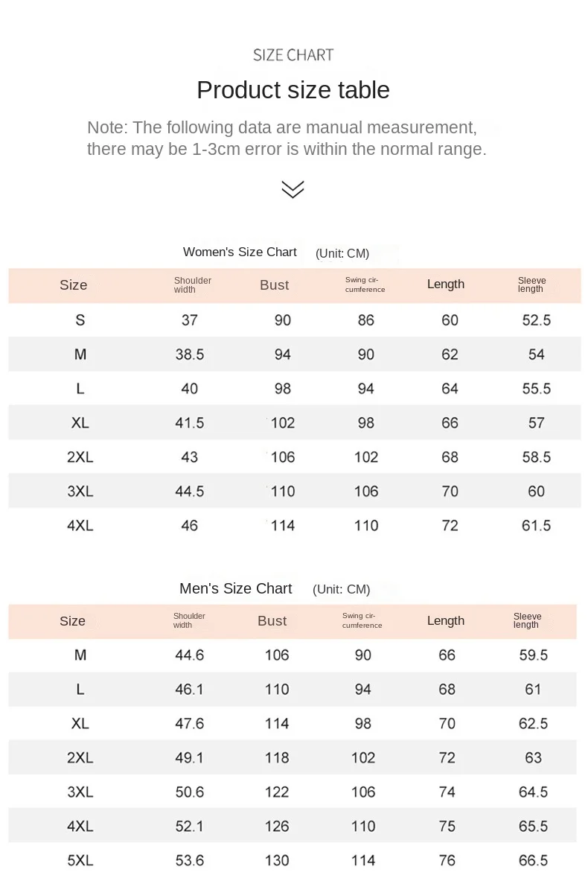
Task: Click Sleeve length header in men's chart
Action: (x=528, y=621)
